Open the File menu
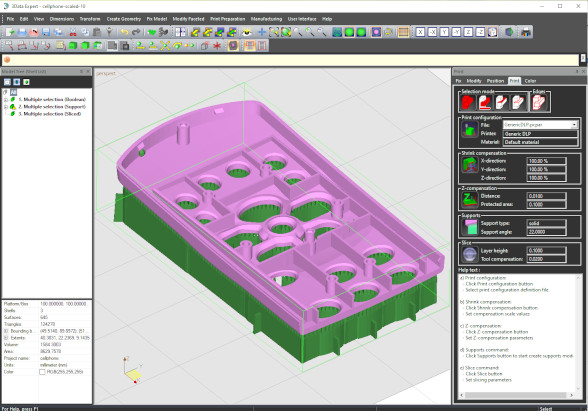The height and width of the screenshot is (411, 588). [10, 19]
